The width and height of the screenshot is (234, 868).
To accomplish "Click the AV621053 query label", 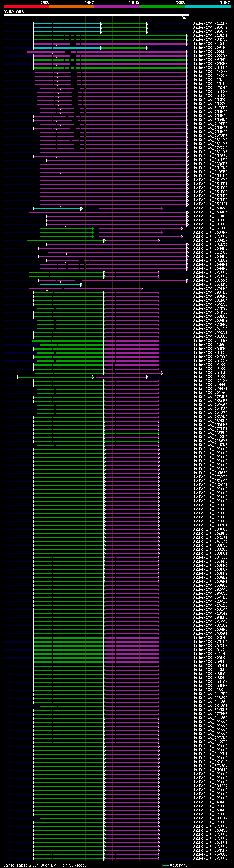I will pyautogui.click(x=14, y=12).
